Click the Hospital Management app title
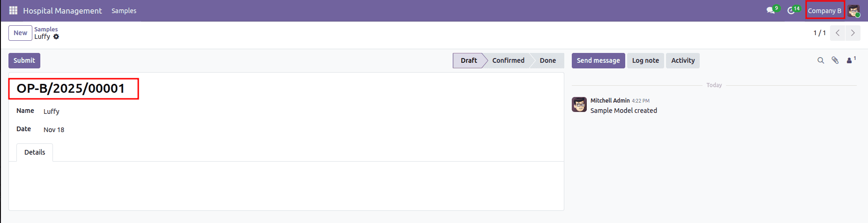868x223 pixels. point(62,11)
